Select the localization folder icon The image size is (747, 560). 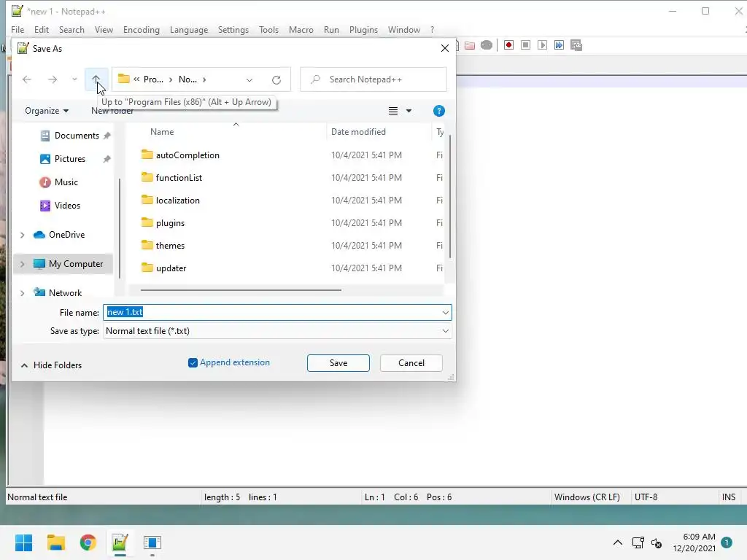pyautogui.click(x=147, y=200)
